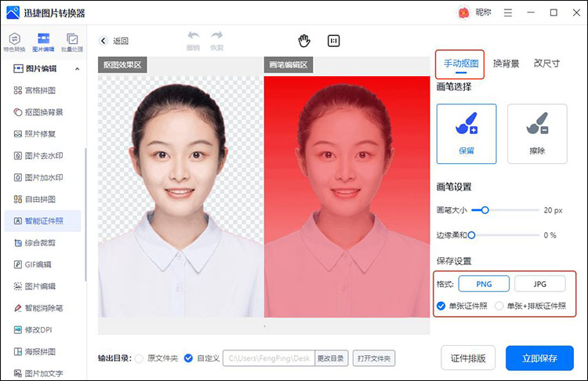The width and height of the screenshot is (588, 381).
Task: Switch to the 换背景 tab
Action: (506, 63)
